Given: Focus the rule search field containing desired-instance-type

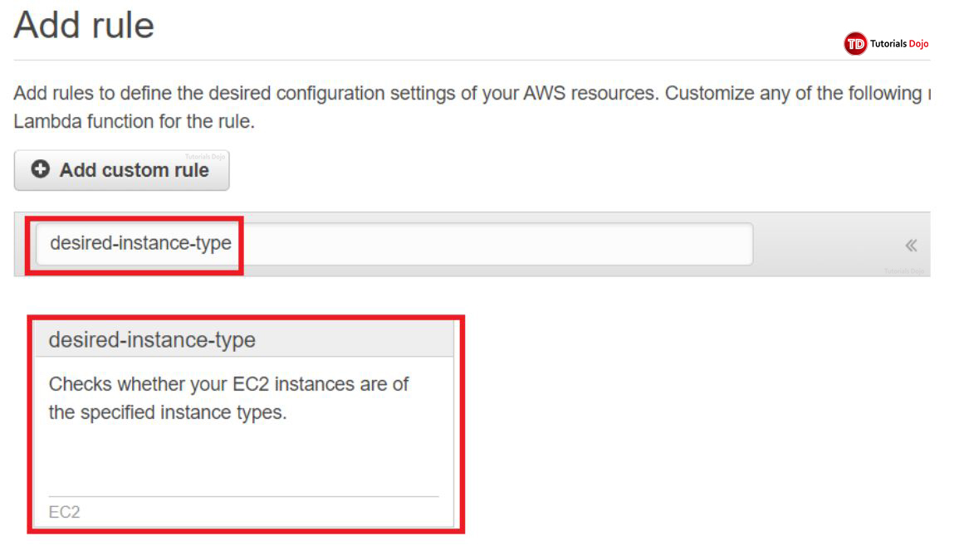Looking at the screenshot, I should [141, 244].
